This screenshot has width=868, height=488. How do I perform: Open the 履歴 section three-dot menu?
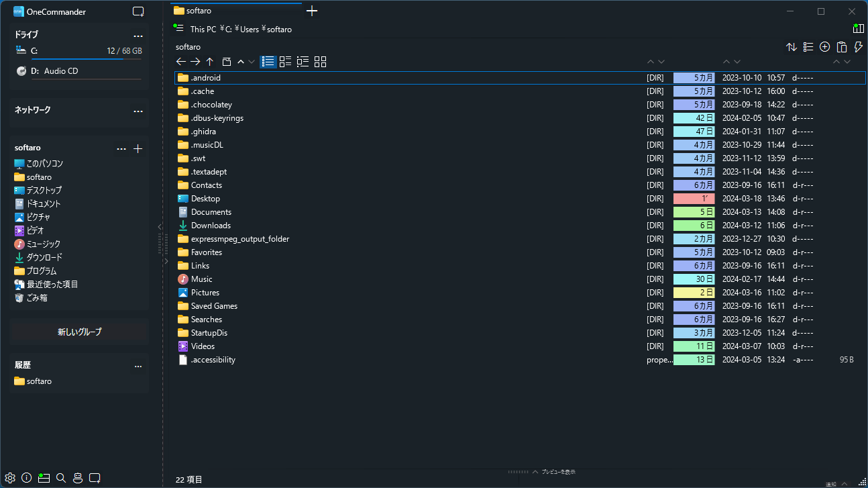(138, 367)
